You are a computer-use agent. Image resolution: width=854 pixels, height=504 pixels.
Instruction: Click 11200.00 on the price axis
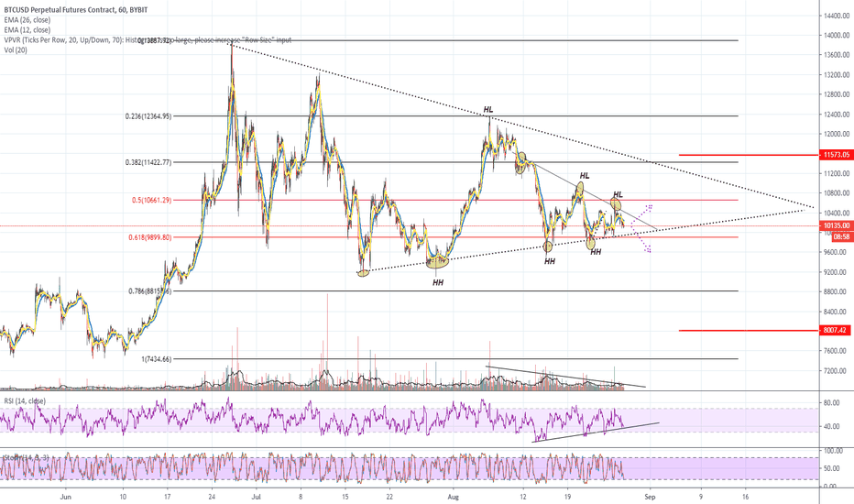tap(836, 174)
